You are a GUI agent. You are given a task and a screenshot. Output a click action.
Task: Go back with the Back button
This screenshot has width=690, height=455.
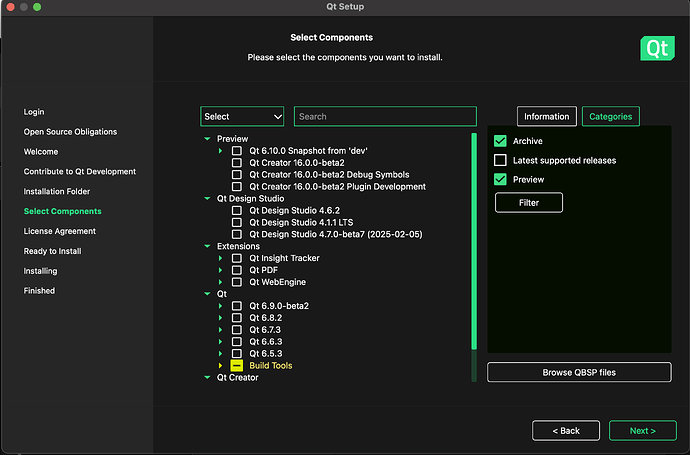point(566,431)
